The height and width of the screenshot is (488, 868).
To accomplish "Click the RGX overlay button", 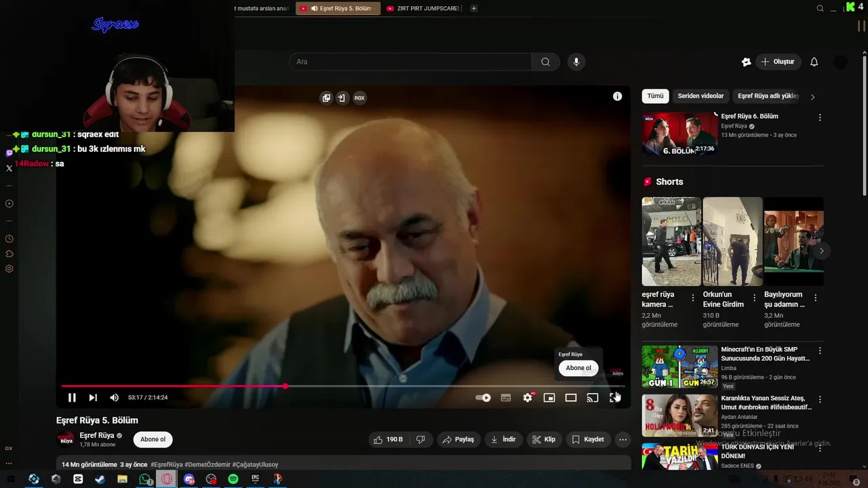I will coord(359,98).
